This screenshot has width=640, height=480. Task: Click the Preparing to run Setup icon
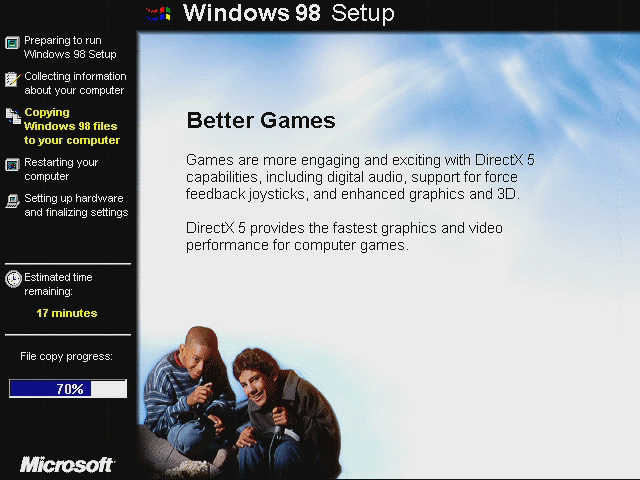click(12, 42)
